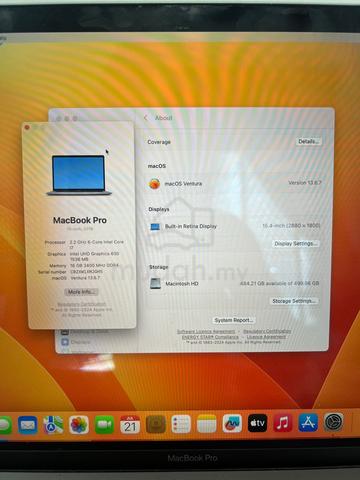Launch Maps from the Dock
Screen dimensions: 360x480
(53, 425)
